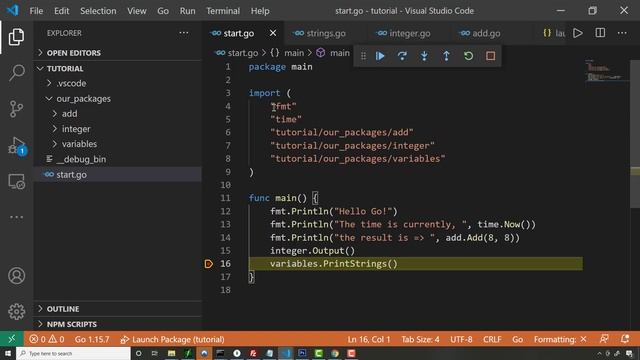This screenshot has height=360, width=640.
Task: Expand the add folder
Action: point(118,114)
